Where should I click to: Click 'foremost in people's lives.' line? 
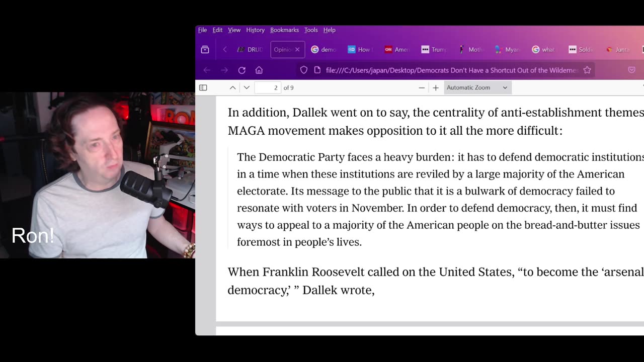tap(299, 242)
